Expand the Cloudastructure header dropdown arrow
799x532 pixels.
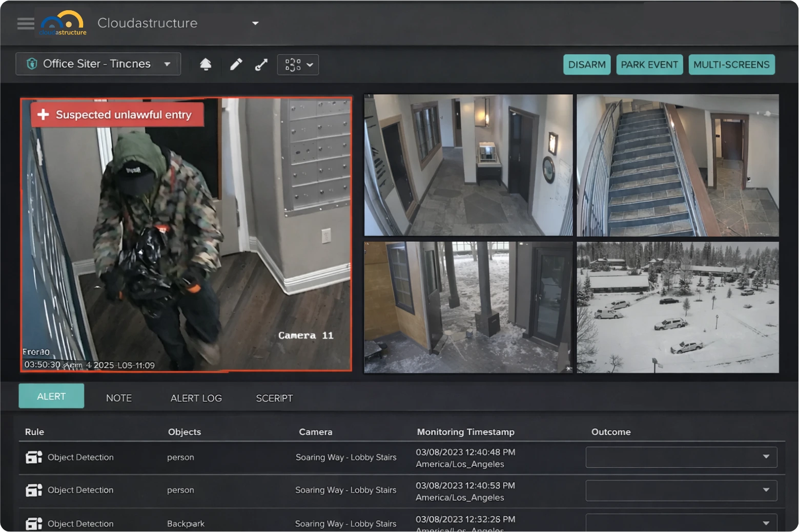coord(255,23)
